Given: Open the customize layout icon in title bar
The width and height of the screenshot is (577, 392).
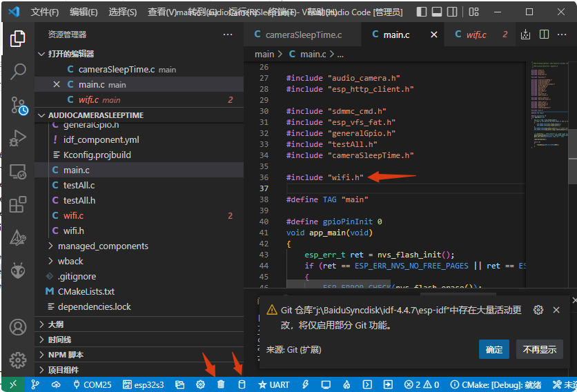Looking at the screenshot, I should point(474,12).
